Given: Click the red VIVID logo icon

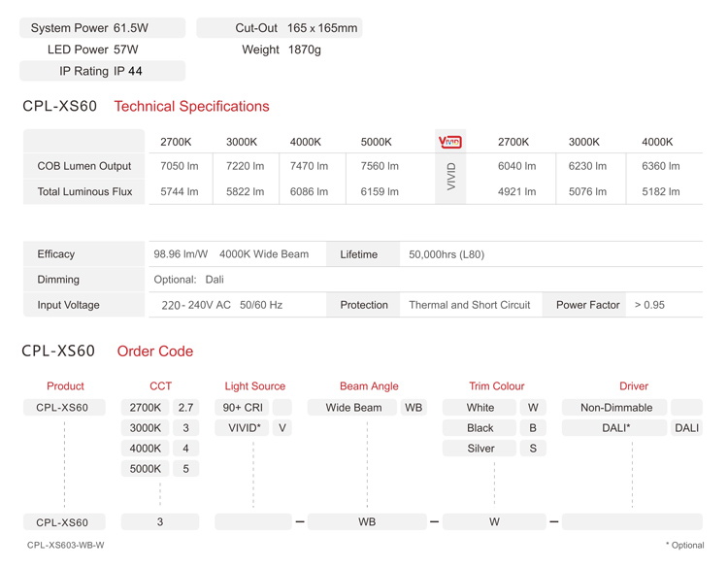Looking at the screenshot, I should click(x=449, y=142).
